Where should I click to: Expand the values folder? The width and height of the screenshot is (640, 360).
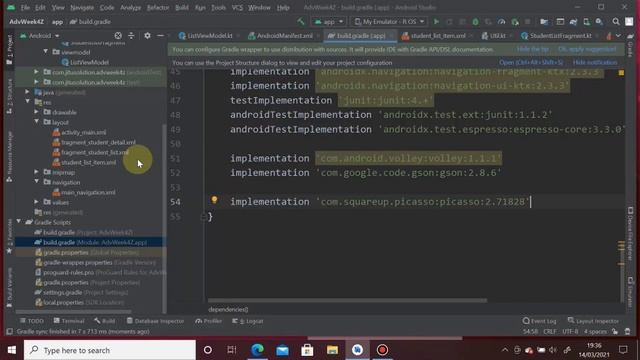37,202
